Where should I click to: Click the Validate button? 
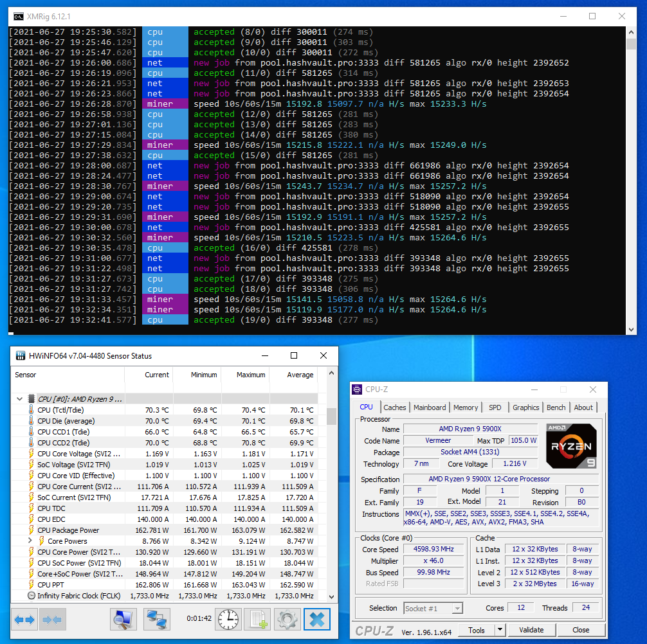tap(531, 630)
